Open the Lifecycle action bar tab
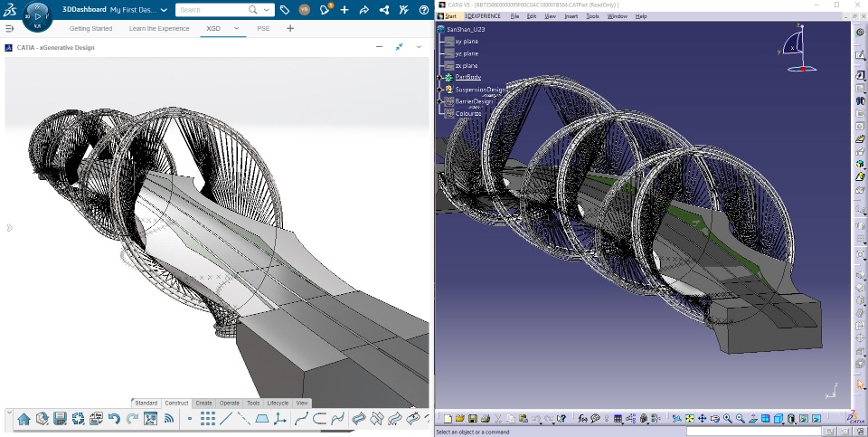This screenshot has height=437, width=868. pos(278,403)
